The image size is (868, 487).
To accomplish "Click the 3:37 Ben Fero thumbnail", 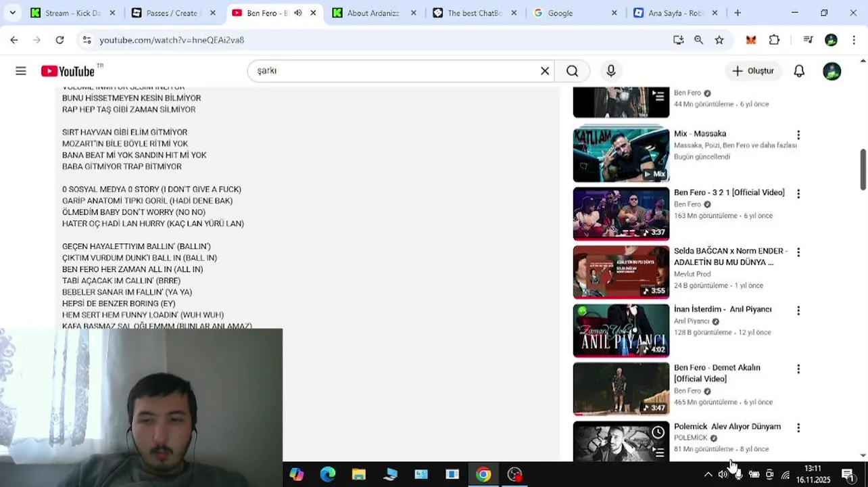I will point(621,214).
